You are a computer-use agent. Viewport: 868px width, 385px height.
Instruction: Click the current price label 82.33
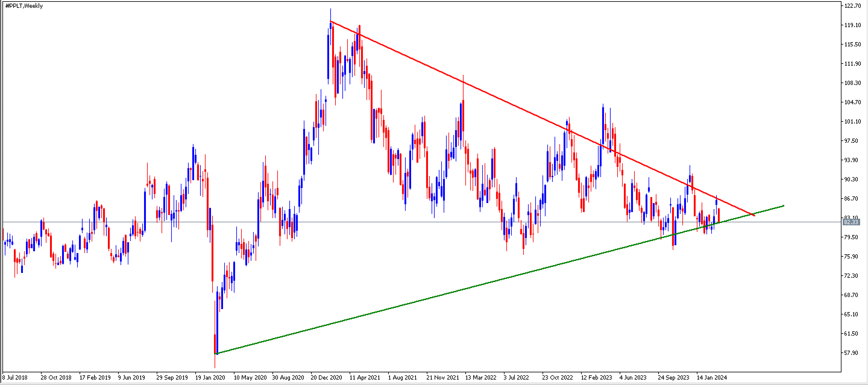(x=851, y=222)
